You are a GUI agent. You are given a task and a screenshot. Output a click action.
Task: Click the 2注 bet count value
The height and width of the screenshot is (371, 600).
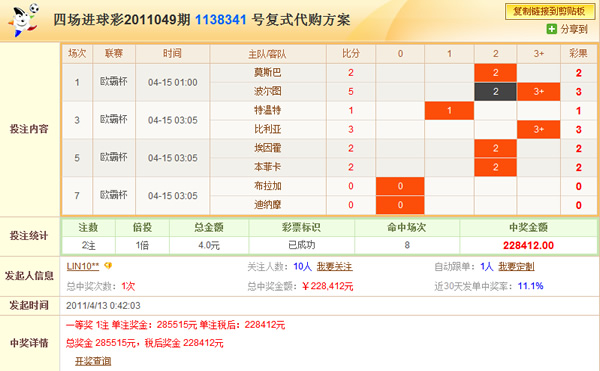[88, 245]
